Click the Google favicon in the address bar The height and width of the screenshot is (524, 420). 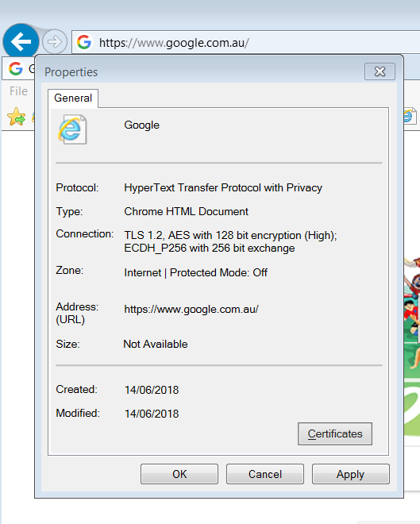pyautogui.click(x=84, y=42)
